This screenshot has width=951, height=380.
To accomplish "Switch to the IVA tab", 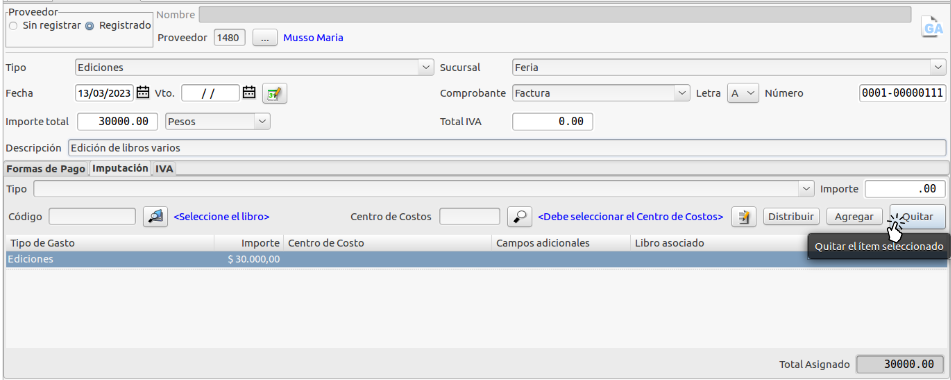I will point(164,169).
